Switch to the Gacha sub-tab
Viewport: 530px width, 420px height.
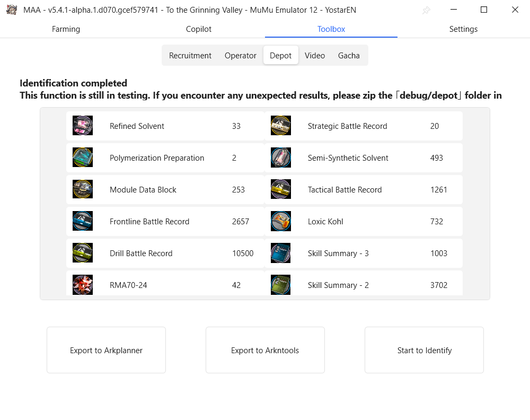click(x=349, y=56)
